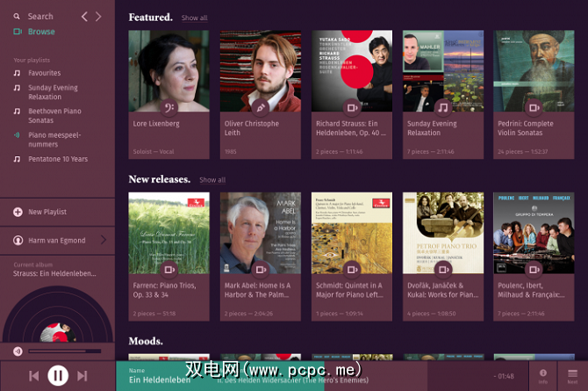The image size is (588, 391).
Task: Open the Mark Abel album cover
Action: coord(261,233)
